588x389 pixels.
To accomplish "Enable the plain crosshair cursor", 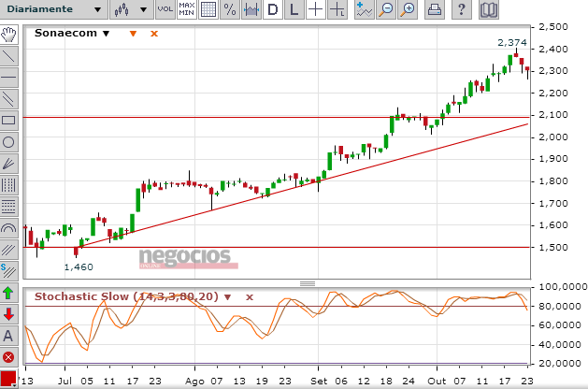I will tap(316, 9).
